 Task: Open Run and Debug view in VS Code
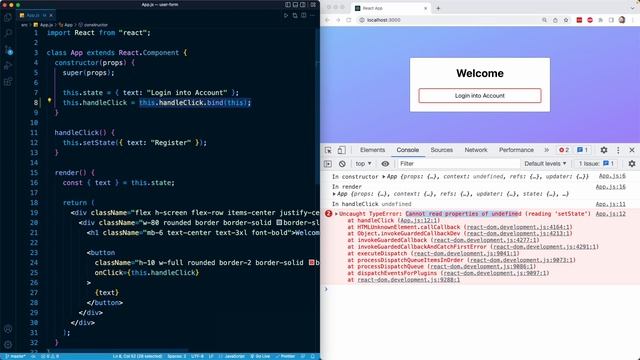(8, 65)
